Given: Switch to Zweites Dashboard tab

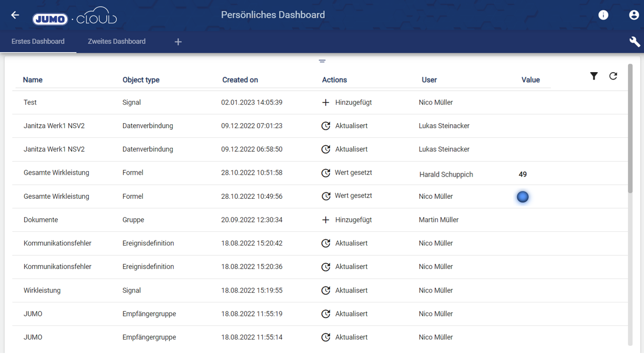Looking at the screenshot, I should (x=116, y=42).
